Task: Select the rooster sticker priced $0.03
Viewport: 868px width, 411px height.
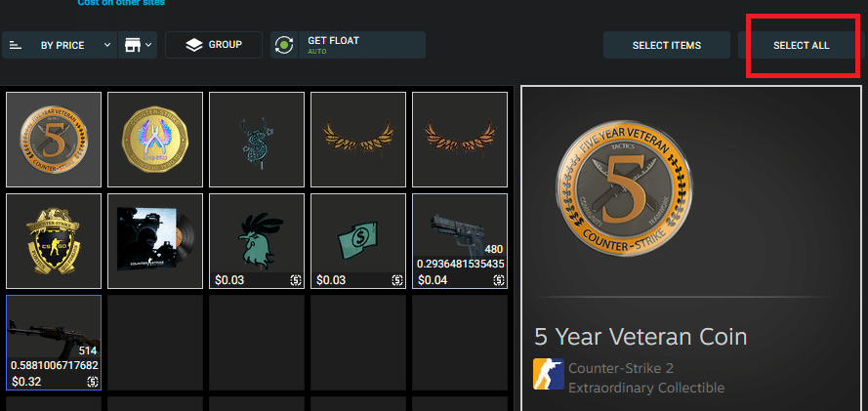Action: coord(257,241)
